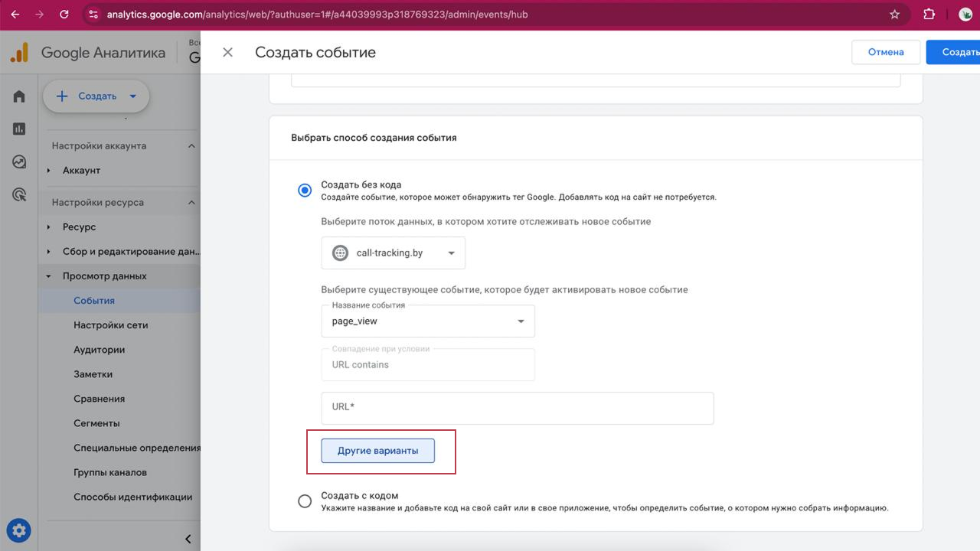Screen dimensions: 980x551
Task: Bookmark this page with the star icon
Action: (x=894, y=15)
